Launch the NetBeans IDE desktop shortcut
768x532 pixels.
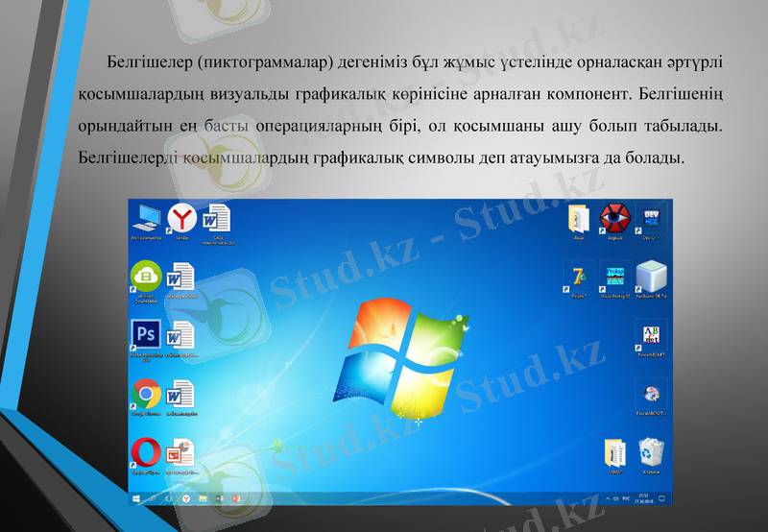coord(652,278)
